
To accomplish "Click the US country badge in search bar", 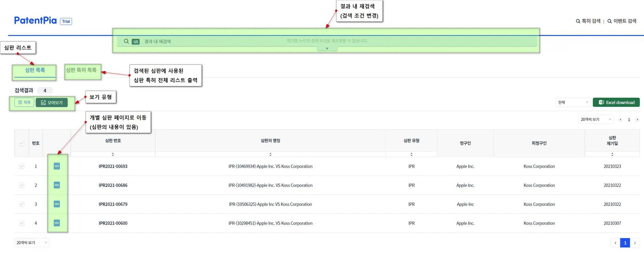I will pos(136,42).
